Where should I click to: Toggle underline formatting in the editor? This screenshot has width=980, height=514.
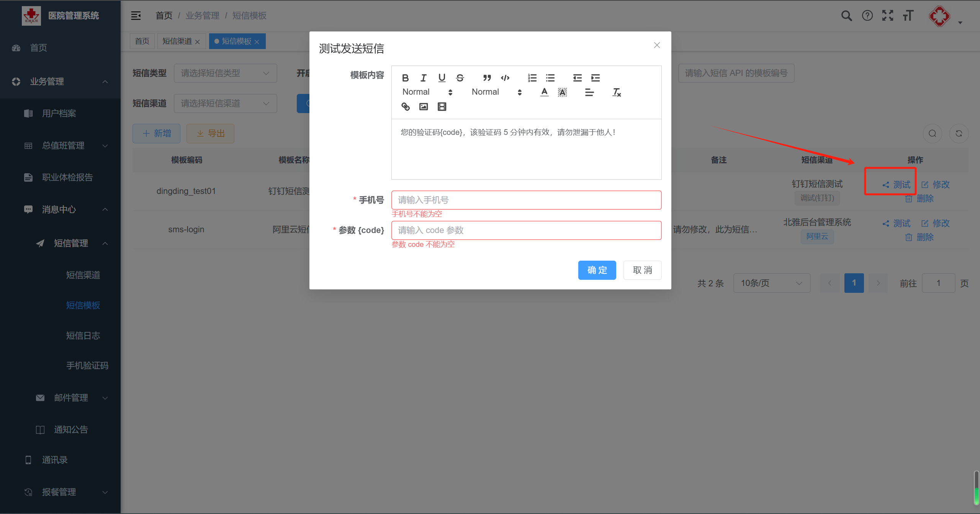[442, 78]
